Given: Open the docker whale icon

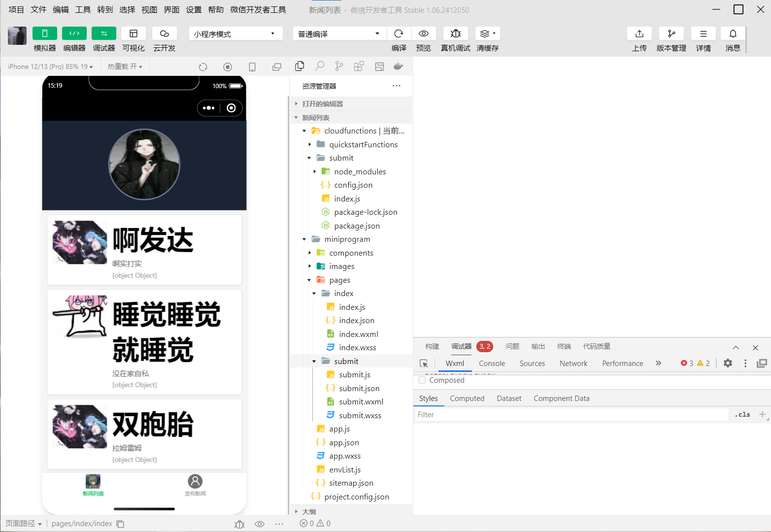Looking at the screenshot, I should tap(399, 66).
